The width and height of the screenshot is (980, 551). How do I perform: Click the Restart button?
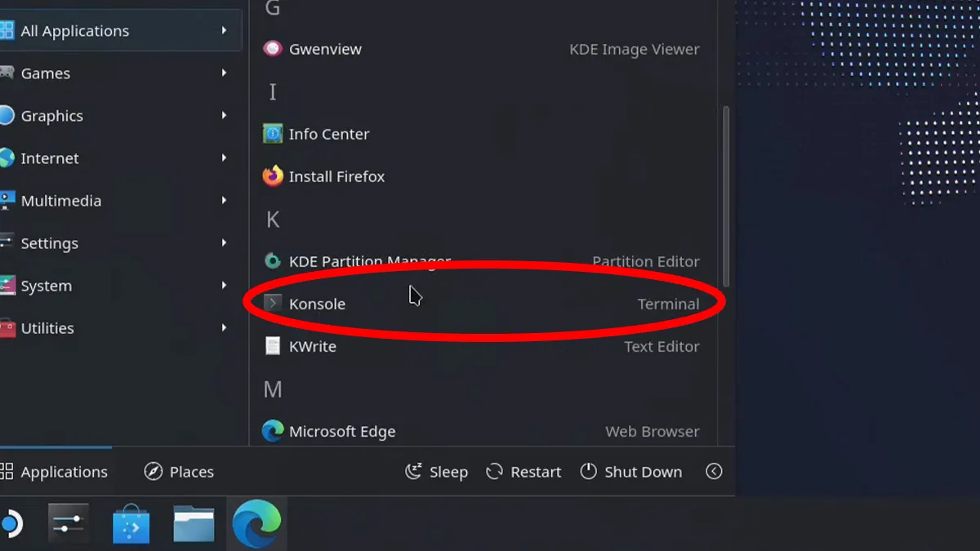[x=523, y=472]
